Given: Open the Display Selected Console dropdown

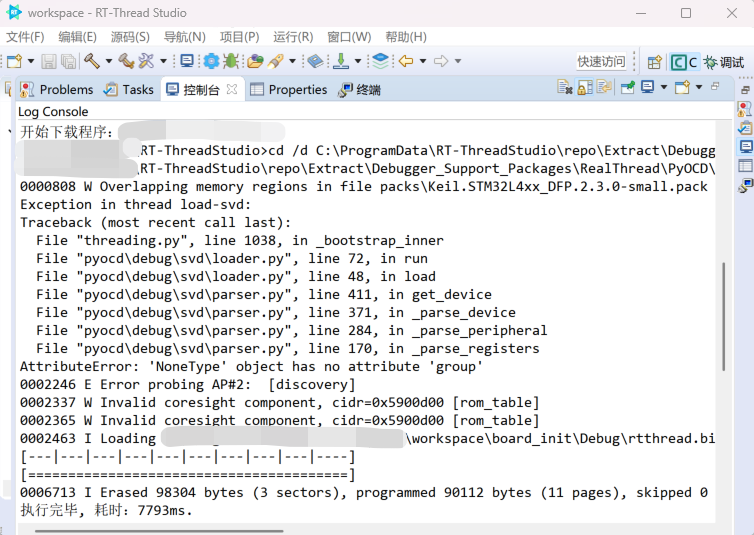Looking at the screenshot, I should click(664, 87).
